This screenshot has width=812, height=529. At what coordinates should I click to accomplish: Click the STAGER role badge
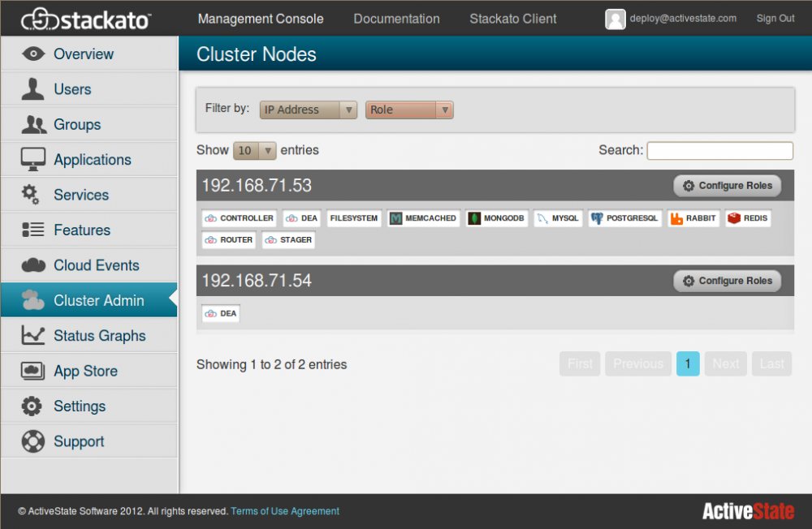tap(288, 240)
